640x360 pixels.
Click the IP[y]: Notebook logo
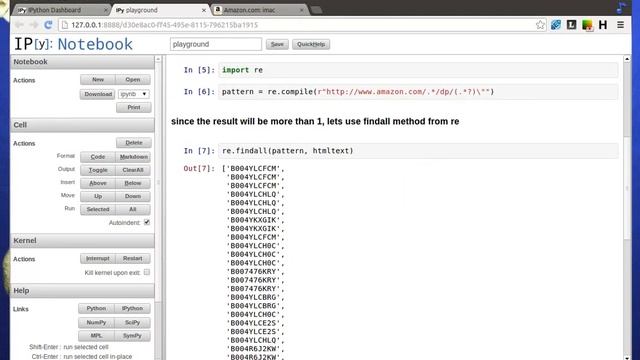73,44
